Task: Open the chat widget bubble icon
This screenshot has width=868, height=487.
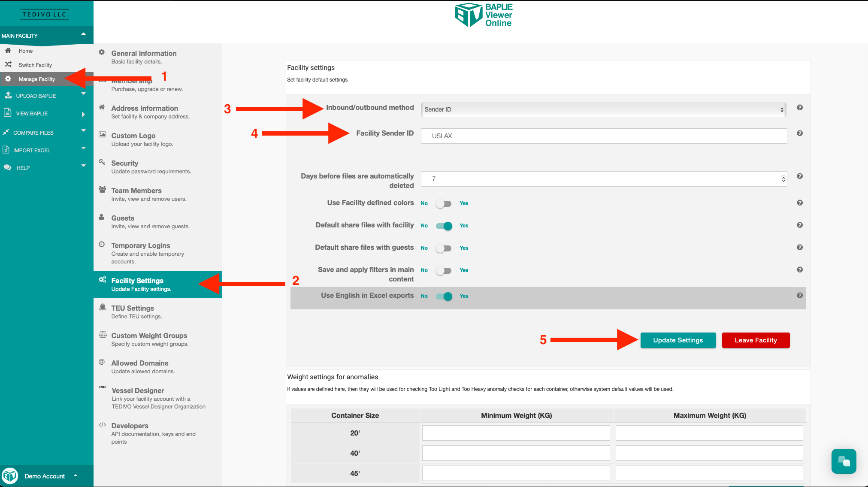Action: [x=843, y=461]
